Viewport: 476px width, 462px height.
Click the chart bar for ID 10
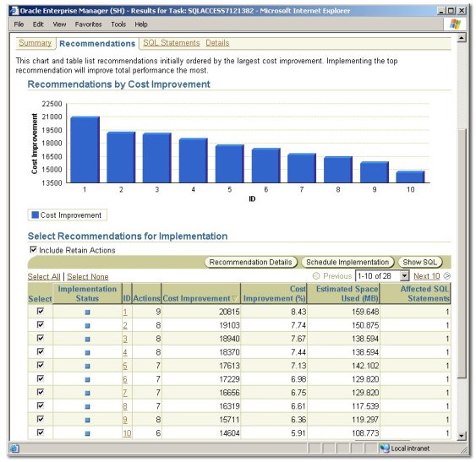[410, 177]
